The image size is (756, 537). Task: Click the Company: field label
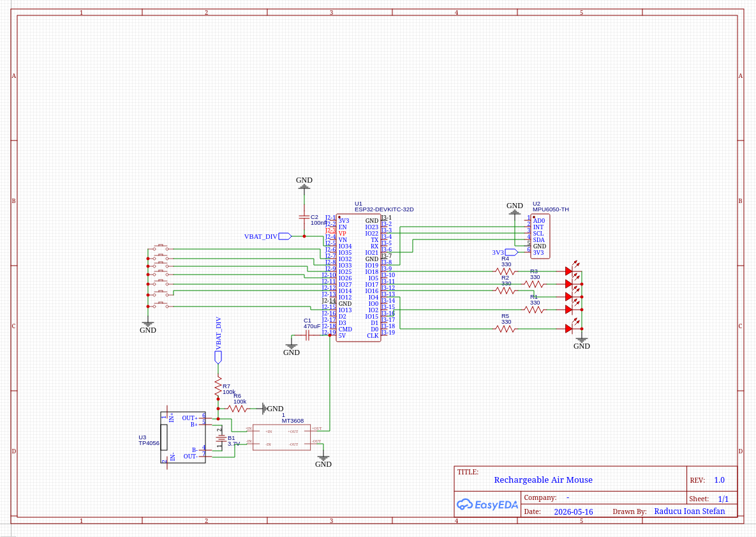(x=540, y=497)
